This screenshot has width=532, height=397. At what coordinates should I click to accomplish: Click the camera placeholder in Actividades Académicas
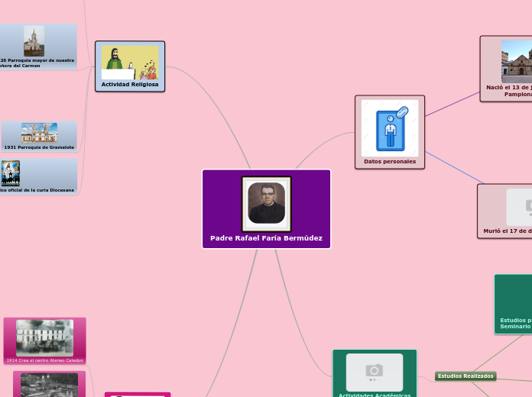[375, 373]
